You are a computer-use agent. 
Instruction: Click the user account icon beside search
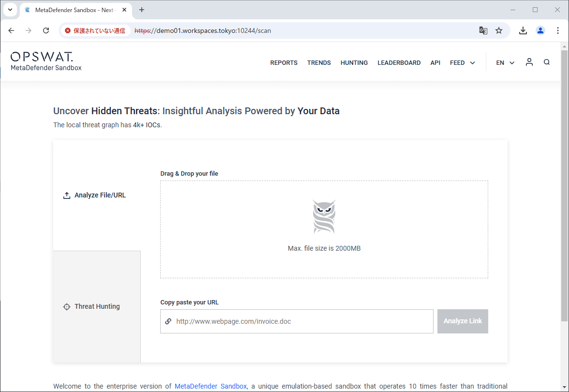(529, 62)
